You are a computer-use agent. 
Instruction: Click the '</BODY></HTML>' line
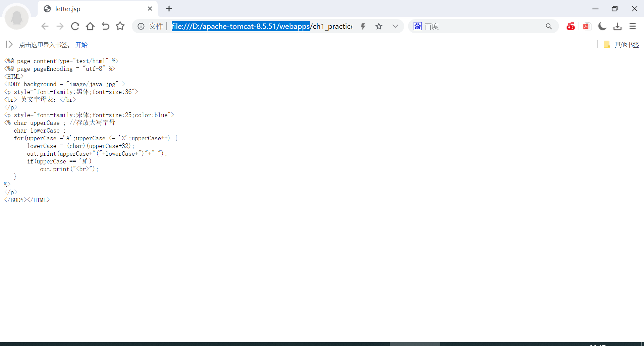[27, 200]
